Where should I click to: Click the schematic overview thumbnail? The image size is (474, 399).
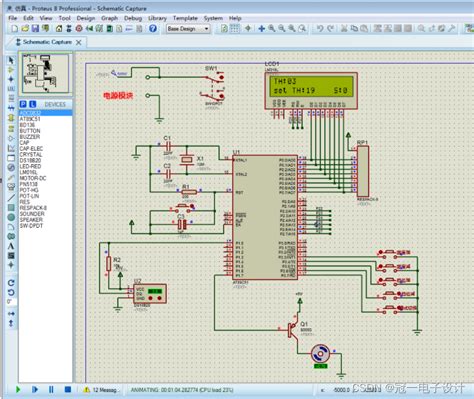coord(46,74)
